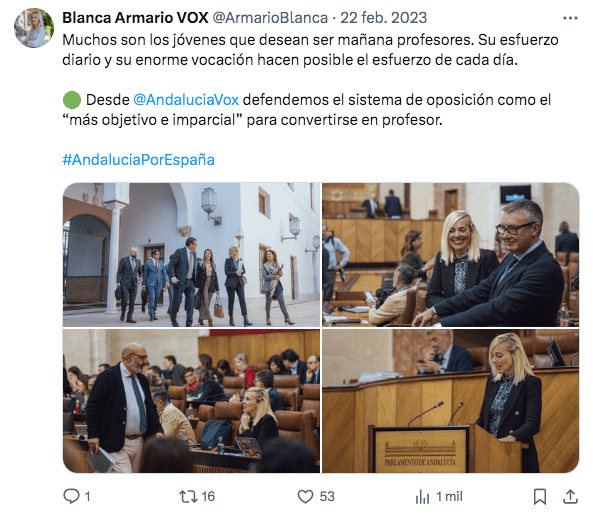
Task: Open the #AndaluciaPorEspaña hashtag
Action: tap(138, 160)
